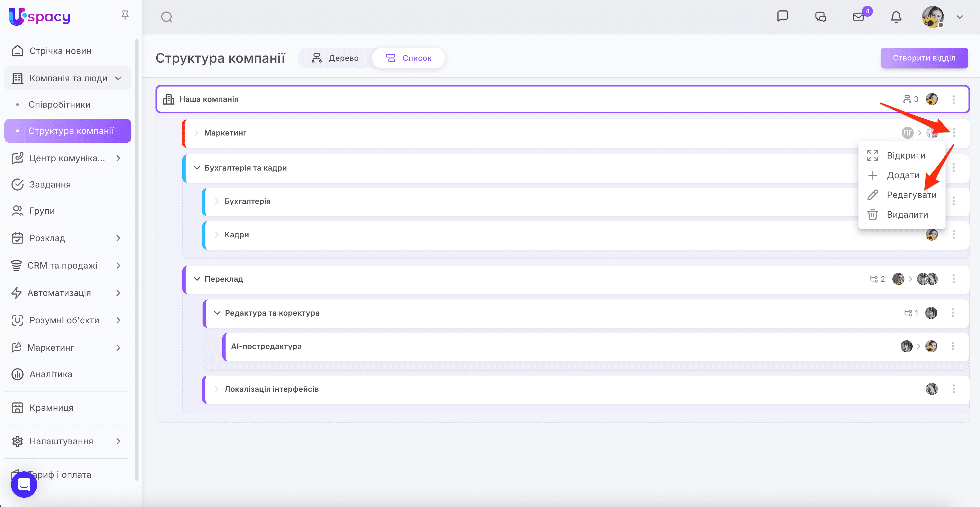Screen dimensions: 980x507
Task: Open the mail icon with badge 4
Action: click(x=858, y=17)
